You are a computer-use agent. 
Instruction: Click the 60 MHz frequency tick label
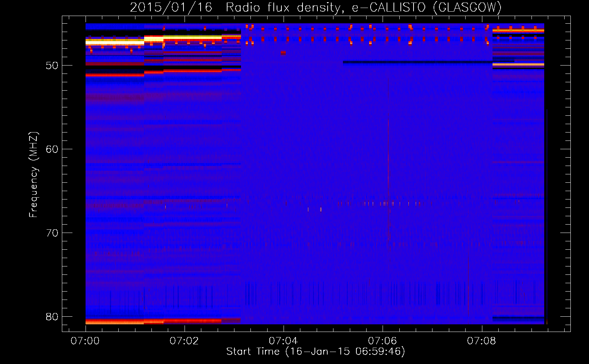52,149
